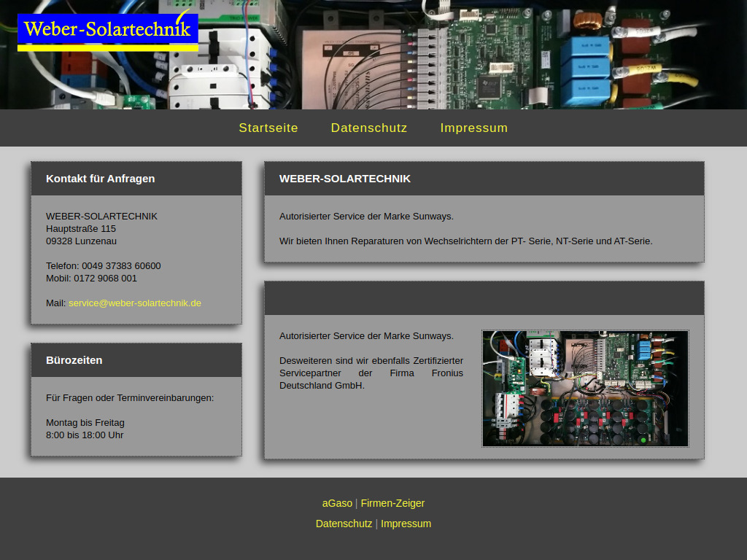Click the WEBER-SOLARTECHNIK panel header
The width and height of the screenshot is (747, 560).
point(344,178)
